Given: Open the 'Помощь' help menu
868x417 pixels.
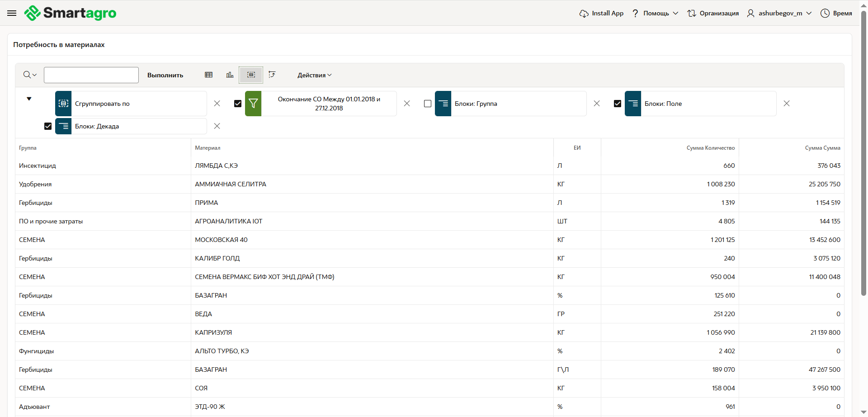Looking at the screenshot, I should (x=656, y=14).
